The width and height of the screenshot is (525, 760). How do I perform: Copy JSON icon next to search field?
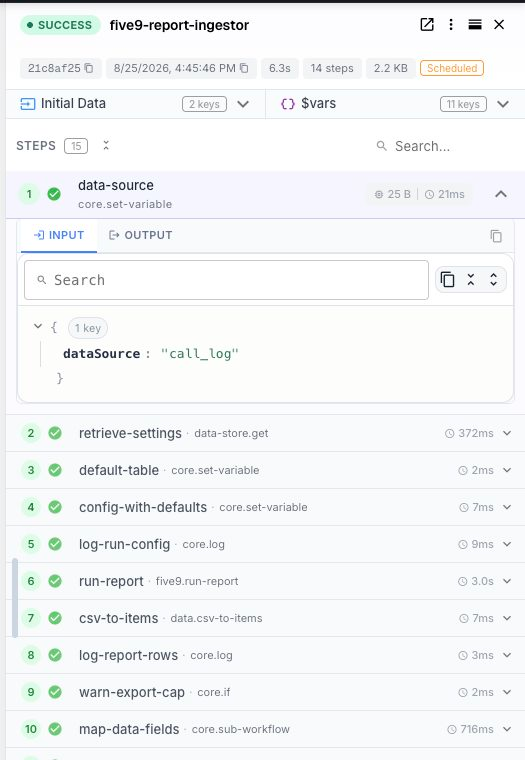click(447, 280)
